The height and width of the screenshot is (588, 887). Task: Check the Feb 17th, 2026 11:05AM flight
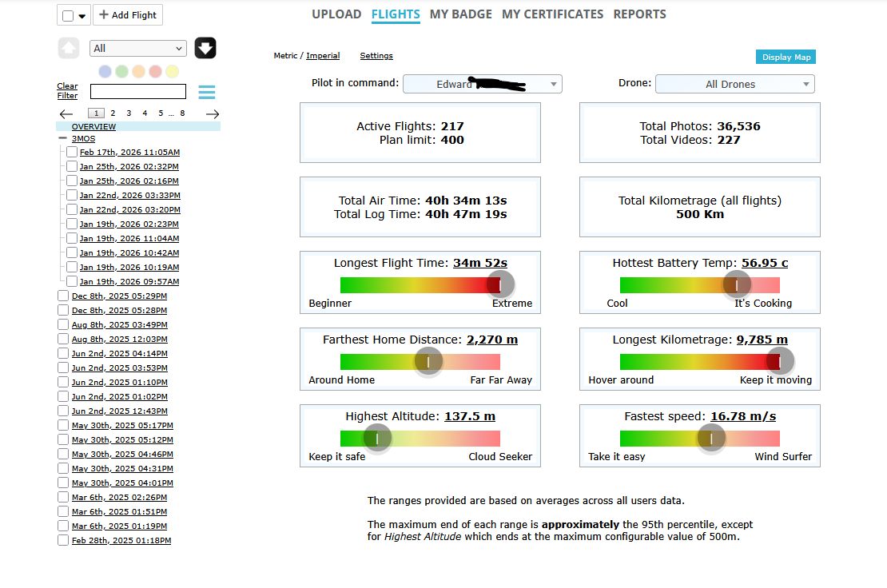point(72,152)
